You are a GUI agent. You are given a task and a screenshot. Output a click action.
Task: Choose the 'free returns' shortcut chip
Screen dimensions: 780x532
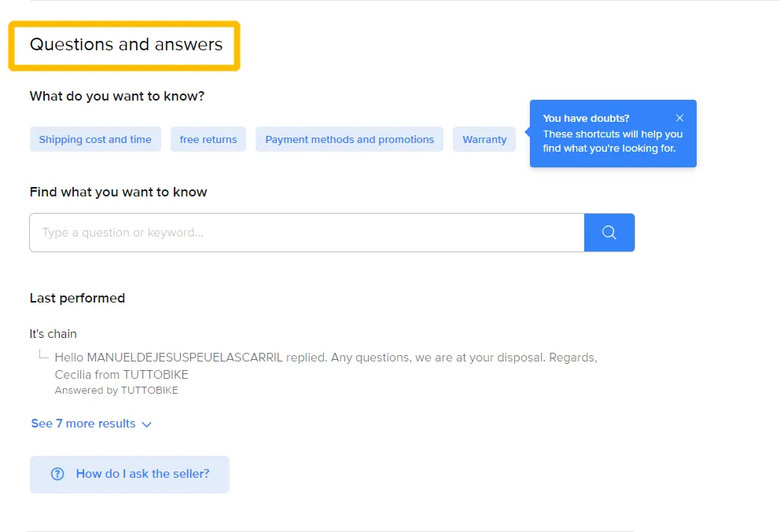[208, 139]
